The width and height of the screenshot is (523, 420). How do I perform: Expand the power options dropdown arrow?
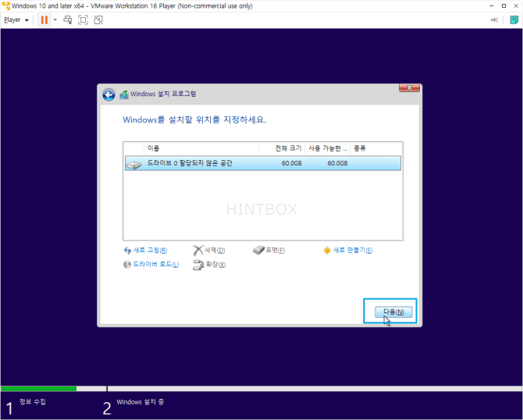click(x=55, y=20)
